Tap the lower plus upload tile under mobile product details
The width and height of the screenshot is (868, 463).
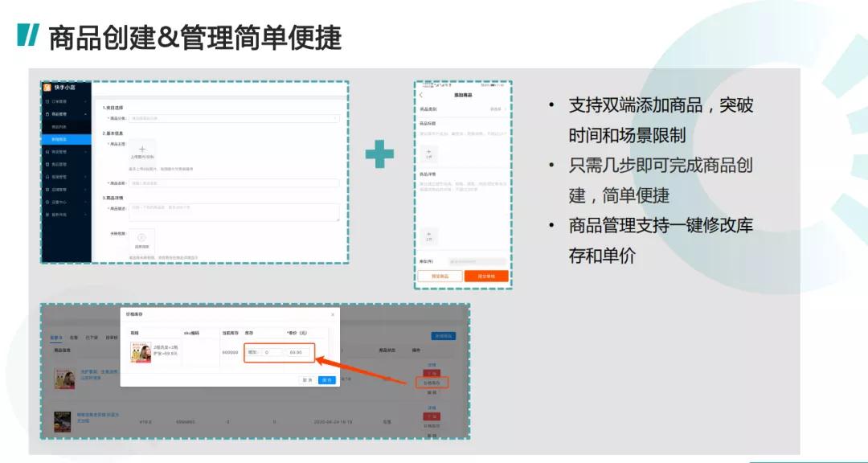pyautogui.click(x=428, y=236)
